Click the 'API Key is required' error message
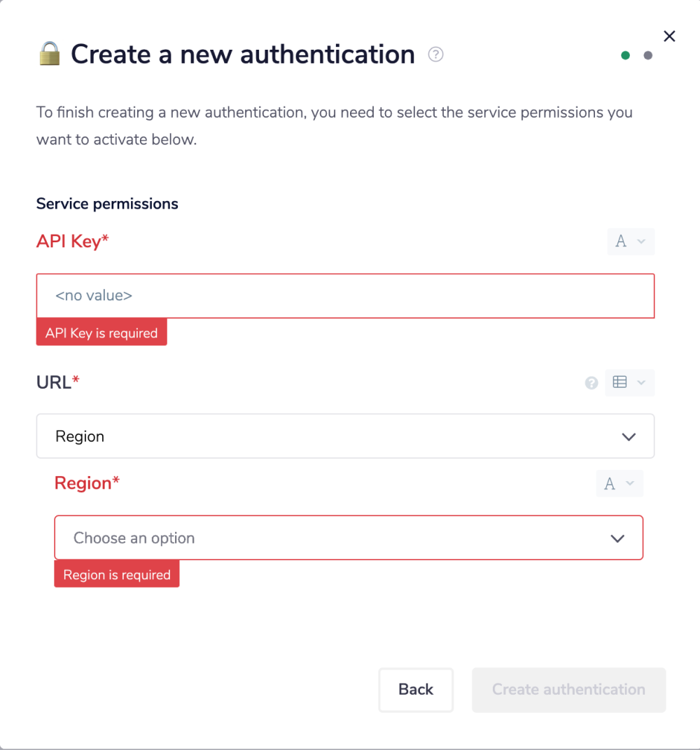 [x=101, y=333]
